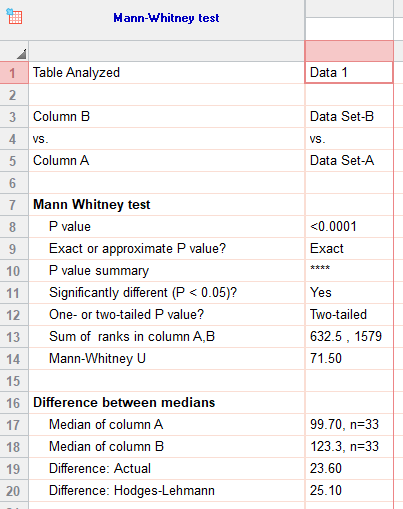
Task: Select the Two-tailed result cell
Action: [x=349, y=315]
